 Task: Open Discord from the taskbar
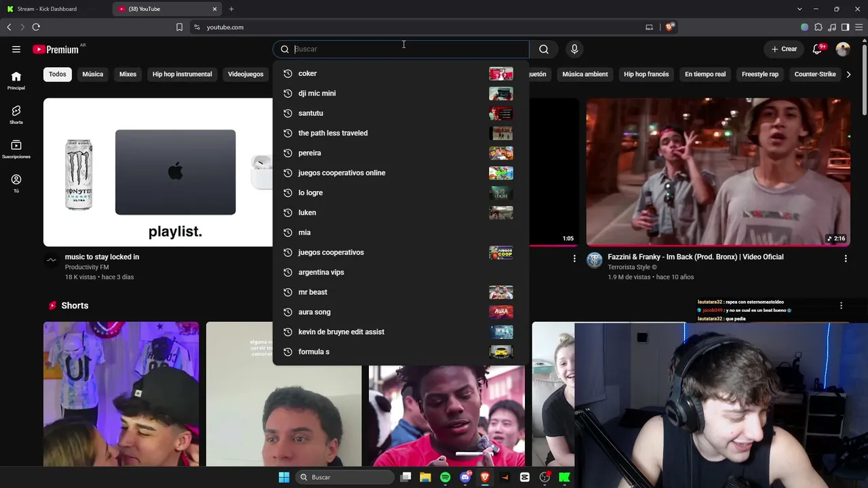click(465, 477)
